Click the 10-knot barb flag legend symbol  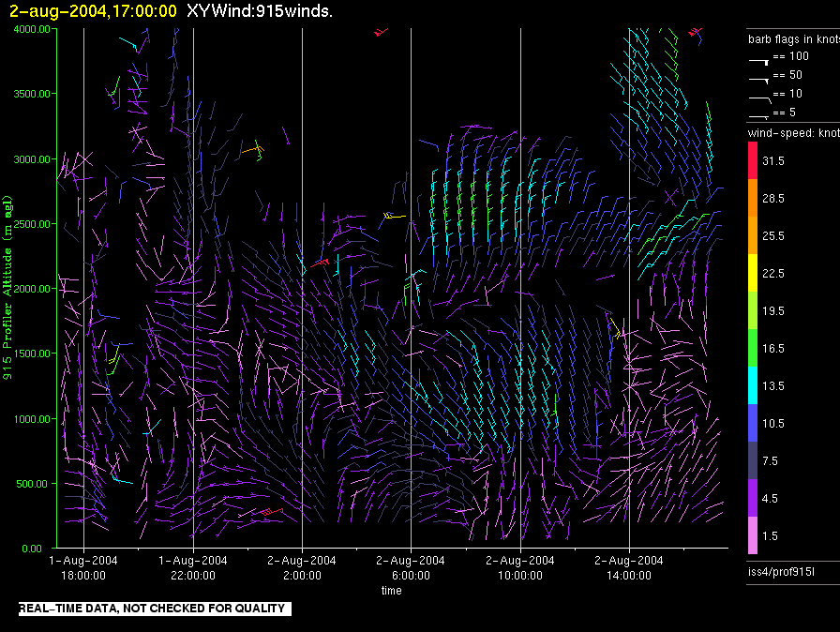[x=759, y=99]
